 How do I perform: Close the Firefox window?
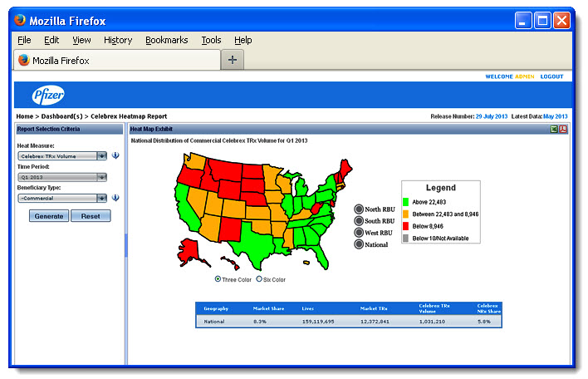tap(561, 20)
